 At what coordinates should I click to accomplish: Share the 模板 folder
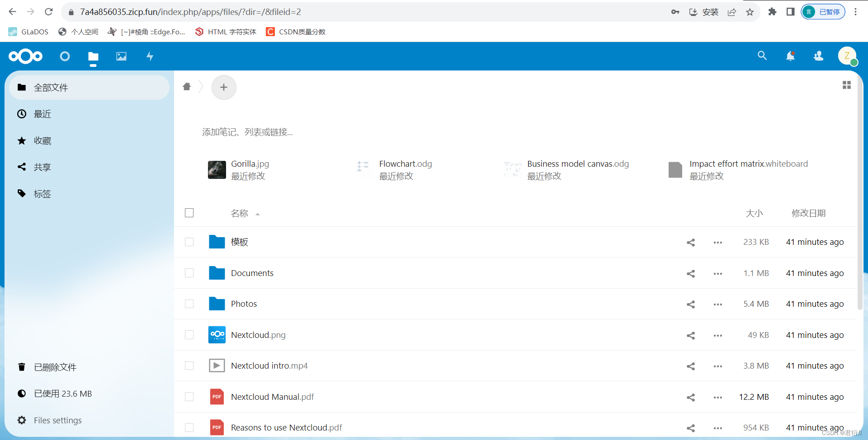(691, 243)
